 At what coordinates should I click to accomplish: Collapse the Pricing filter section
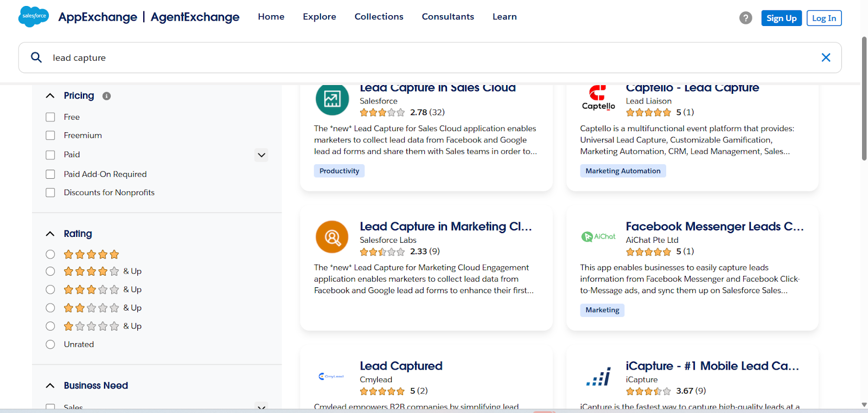tap(50, 96)
